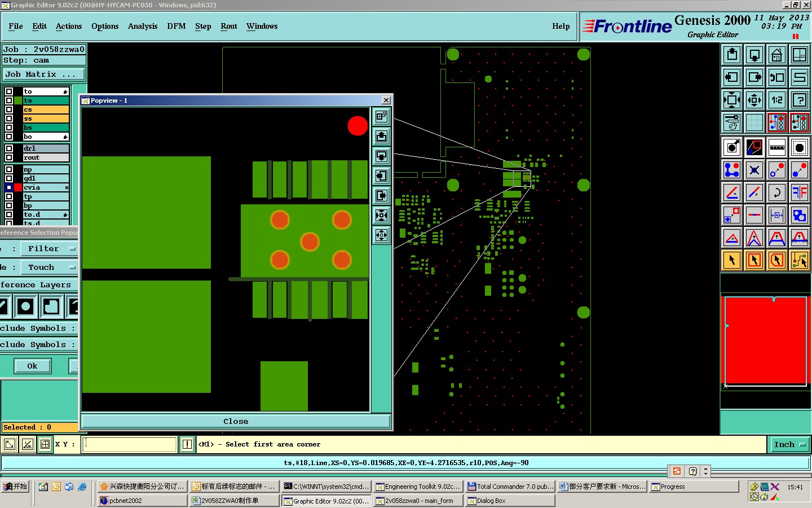Open the Inch units dropdown

coord(789,445)
